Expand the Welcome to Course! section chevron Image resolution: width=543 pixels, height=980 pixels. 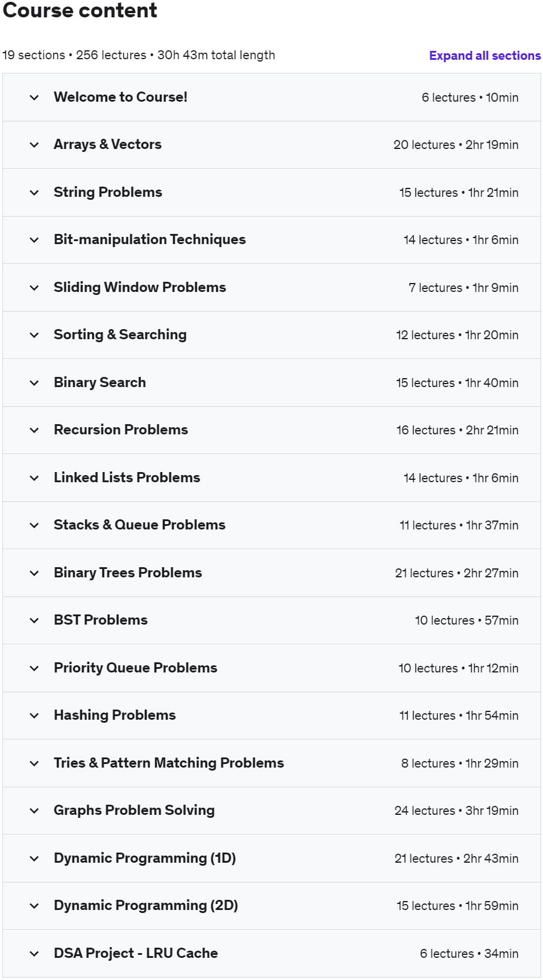click(35, 98)
